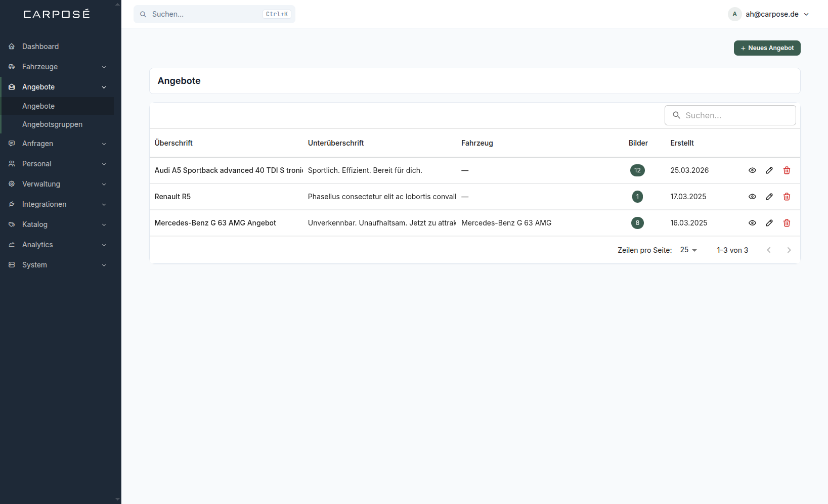Delete the Audi A5 Sportback offer
This screenshot has height=504, width=828.
coord(787,170)
